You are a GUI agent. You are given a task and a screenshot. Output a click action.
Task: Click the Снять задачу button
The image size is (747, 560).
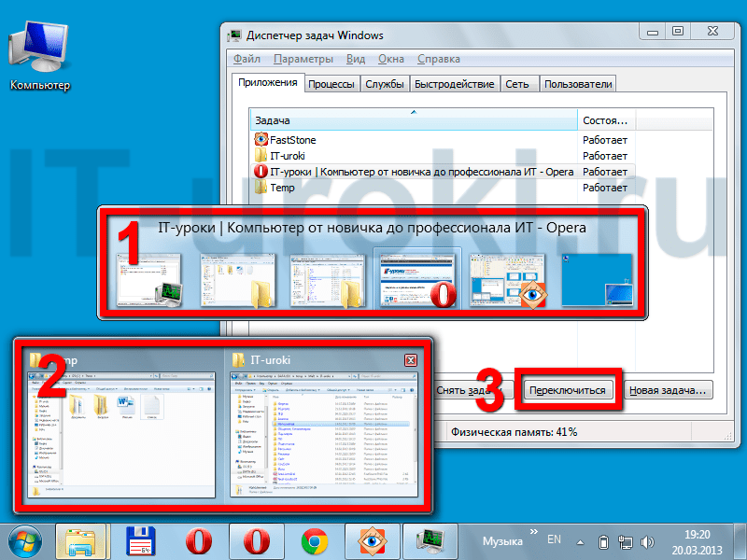470,390
